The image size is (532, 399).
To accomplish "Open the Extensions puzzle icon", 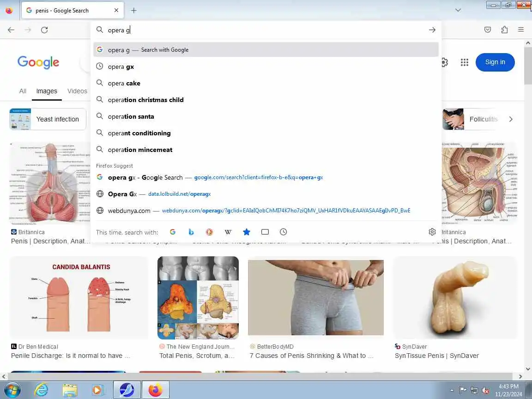I will [504, 30].
